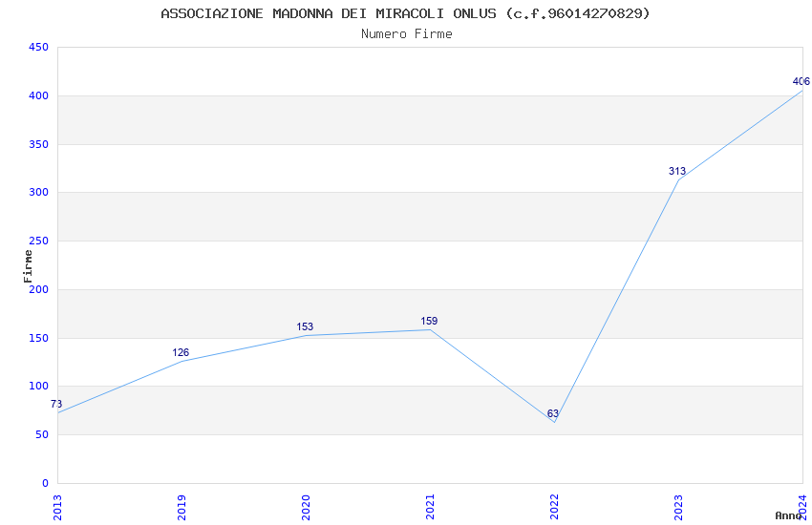Select the x-axis year 2021
This screenshot has height=525, width=812.
point(430,508)
